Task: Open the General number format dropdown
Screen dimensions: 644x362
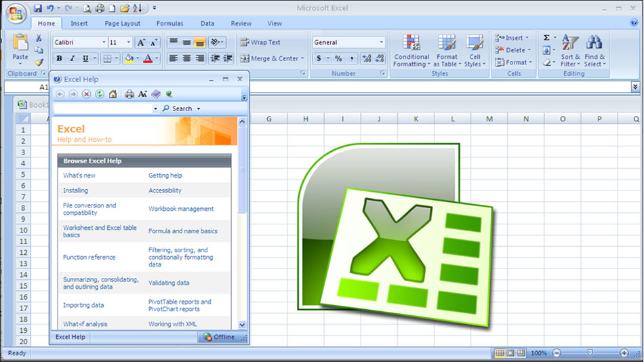Action: [x=381, y=42]
